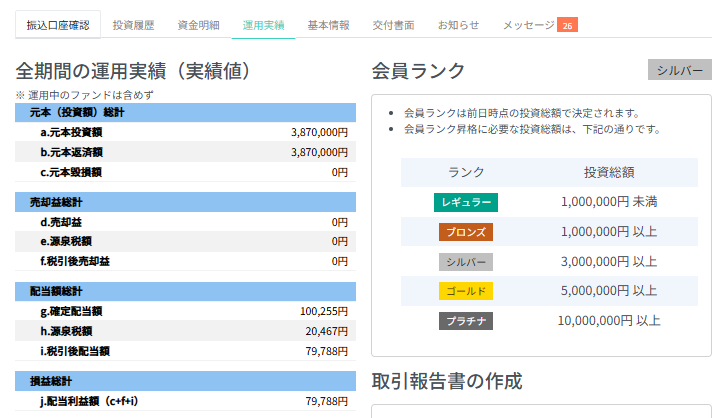
Task: Switch to the 投資履歴 tab
Action: 134,25
